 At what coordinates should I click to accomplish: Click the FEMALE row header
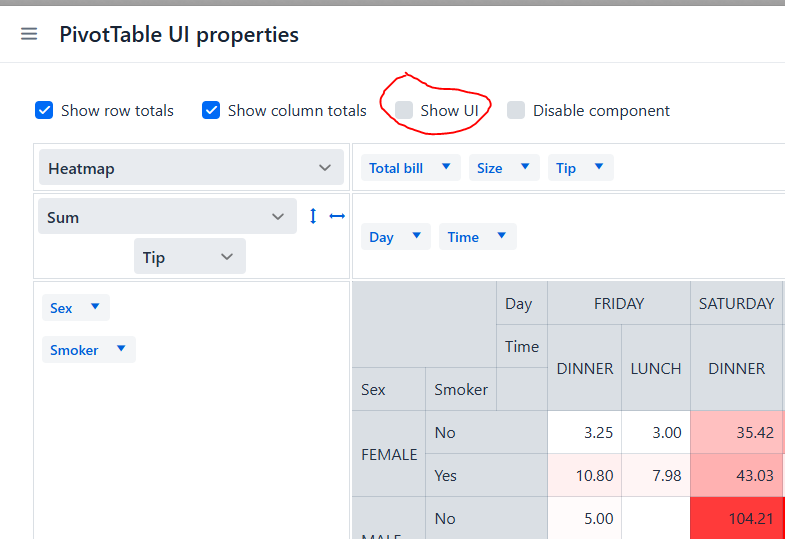click(389, 454)
